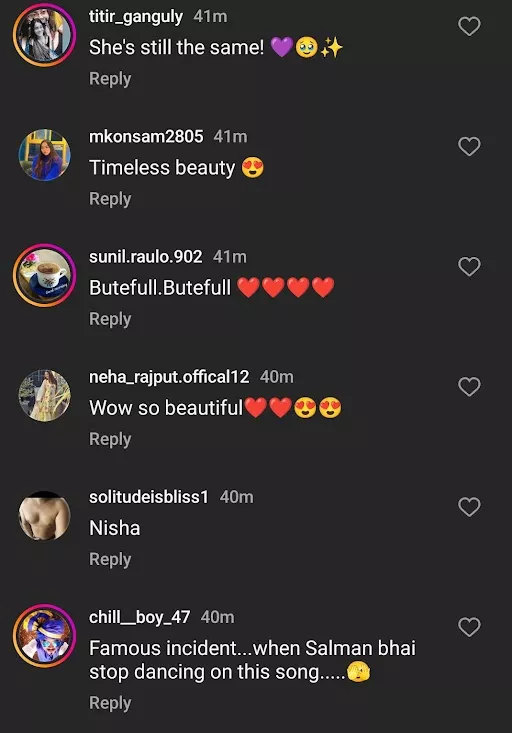Open username link chill__boy_47

[139, 618]
